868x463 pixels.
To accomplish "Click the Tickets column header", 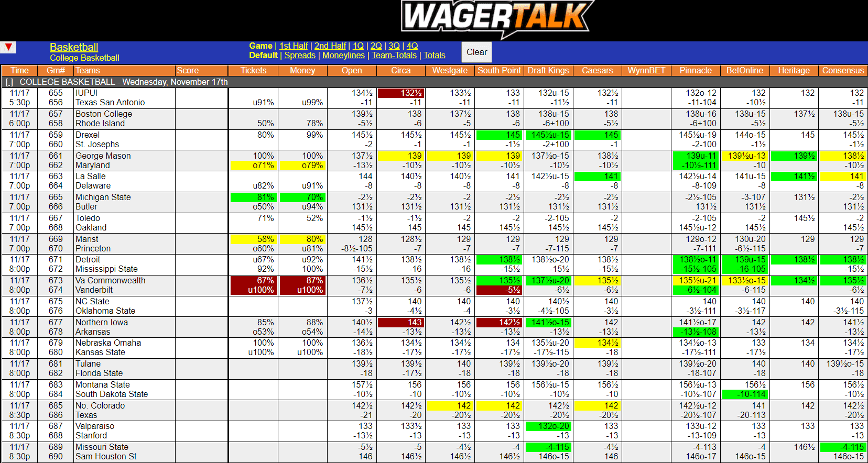I will click(254, 71).
